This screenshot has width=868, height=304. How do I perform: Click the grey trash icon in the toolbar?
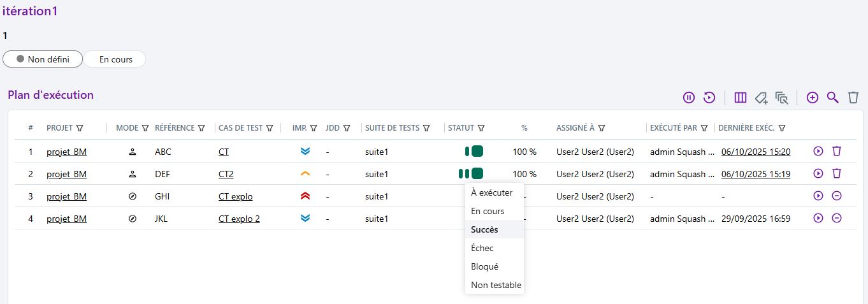coord(853,98)
